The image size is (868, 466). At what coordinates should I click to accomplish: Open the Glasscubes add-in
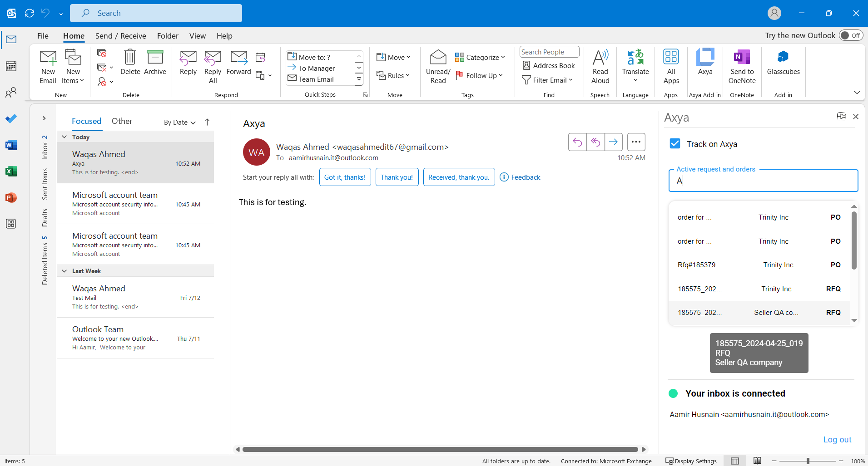tap(783, 65)
